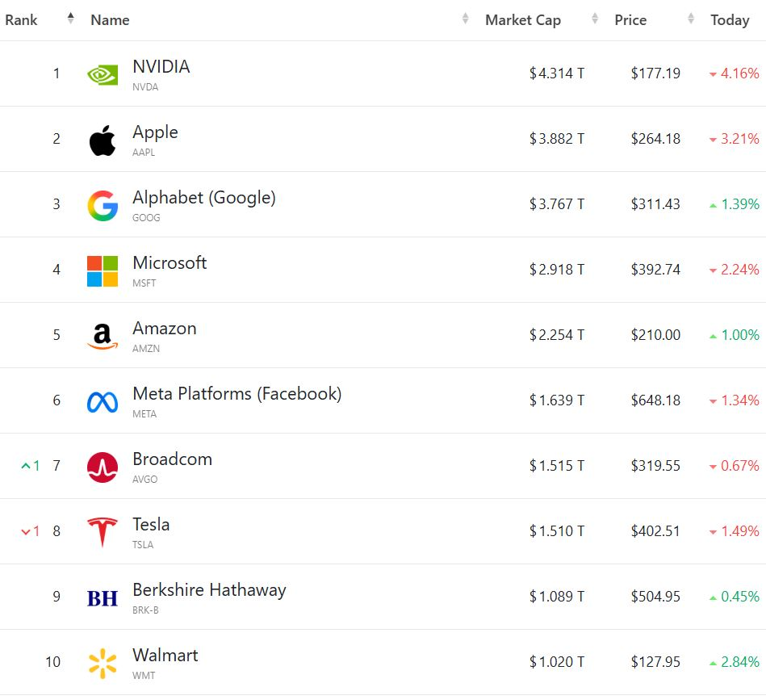This screenshot has width=766, height=700.
Task: Click the Tesla logo icon
Action: point(103,532)
